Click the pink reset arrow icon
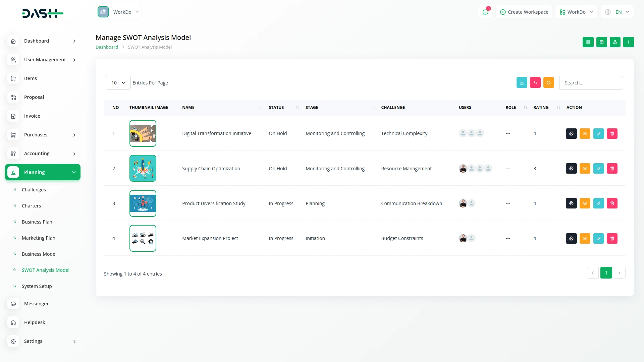Screen dimensions: 644x362 pos(535,83)
